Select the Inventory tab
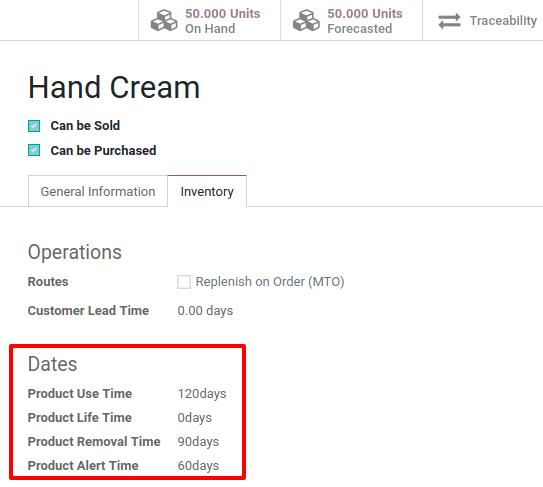 207,191
